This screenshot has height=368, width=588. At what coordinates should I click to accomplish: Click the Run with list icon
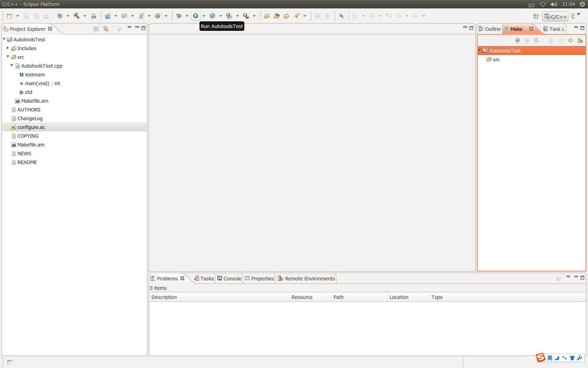(229, 16)
